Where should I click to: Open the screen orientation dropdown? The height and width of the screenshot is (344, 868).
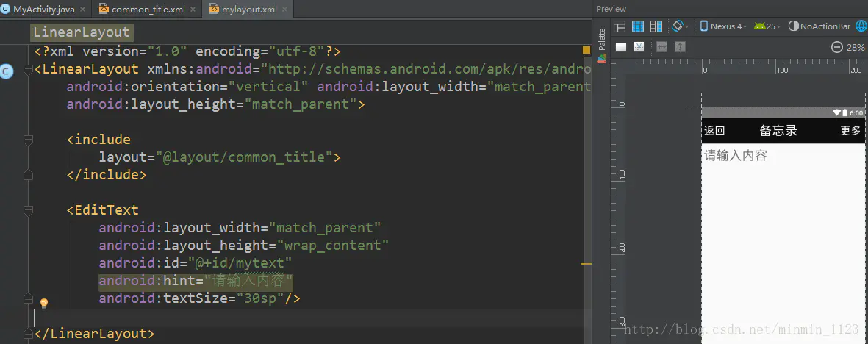pyautogui.click(x=681, y=26)
